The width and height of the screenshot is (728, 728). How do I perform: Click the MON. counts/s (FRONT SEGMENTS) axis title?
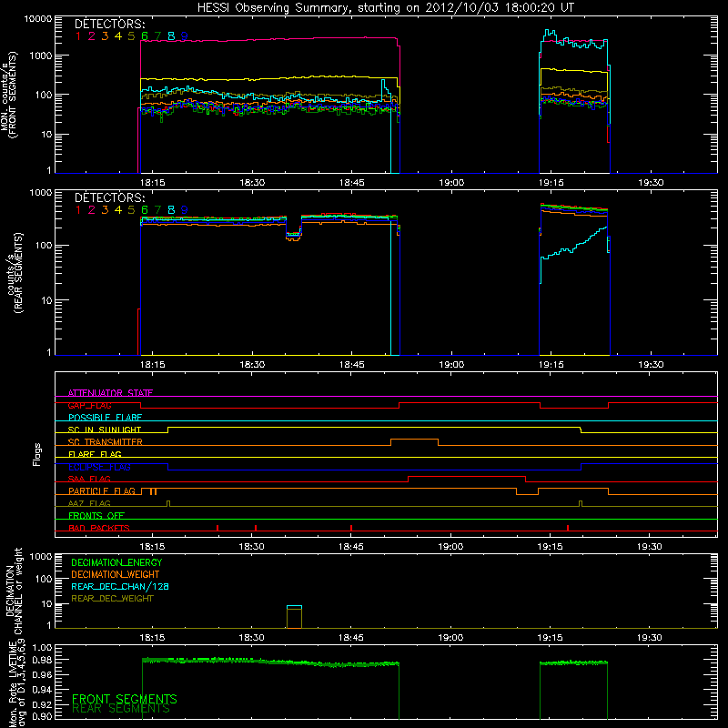9,95
